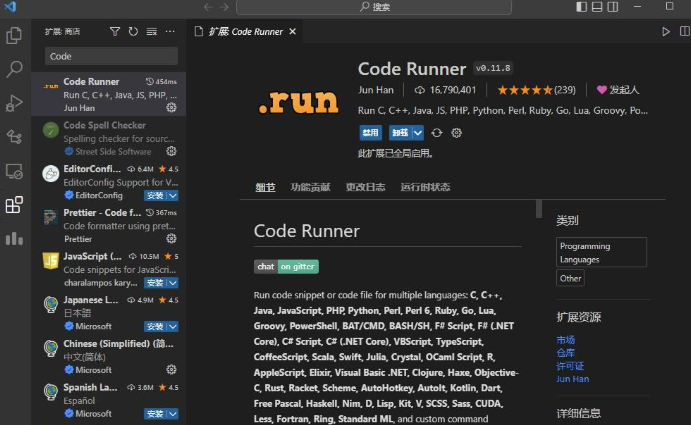Viewport: 691px width, 425px height.
Task: Select the 扩展 Code Runner editor tab
Action: coord(246,31)
